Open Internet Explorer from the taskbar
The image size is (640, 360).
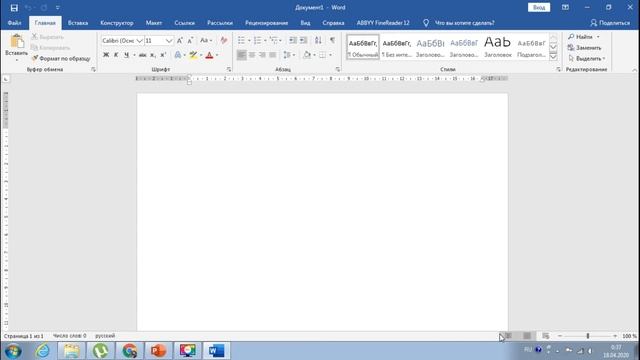coord(43,351)
